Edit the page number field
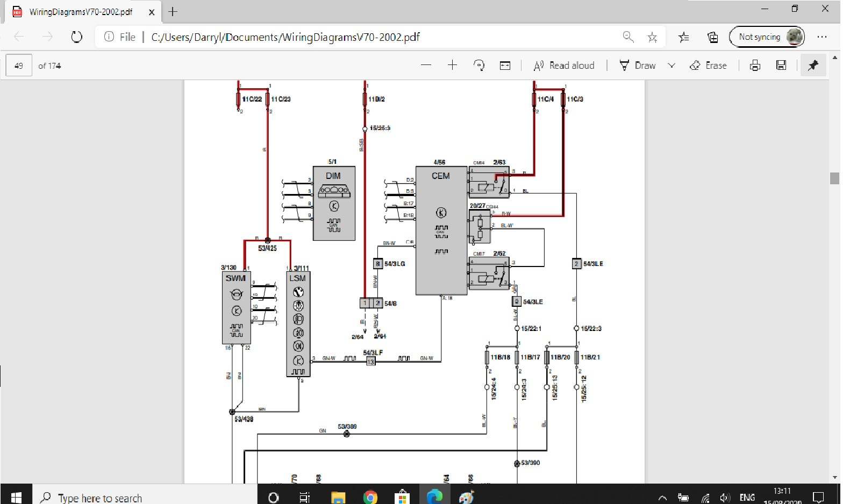Screen dimensions: 857x504 [19, 66]
